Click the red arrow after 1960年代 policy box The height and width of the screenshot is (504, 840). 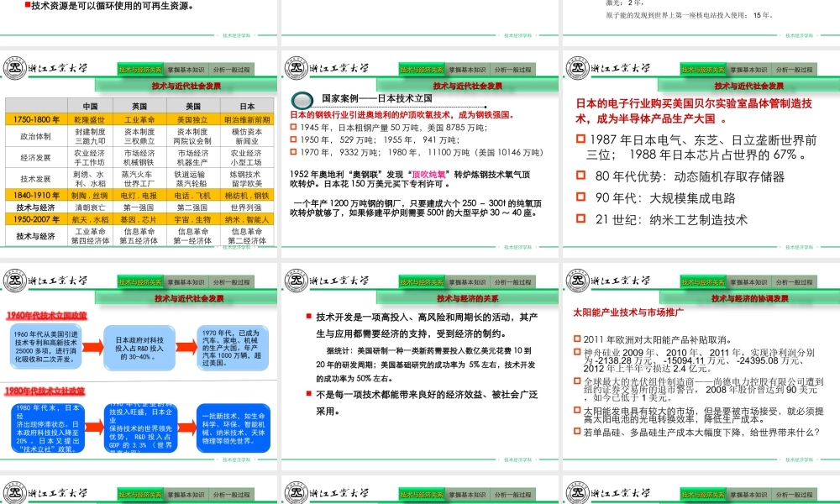coord(92,347)
